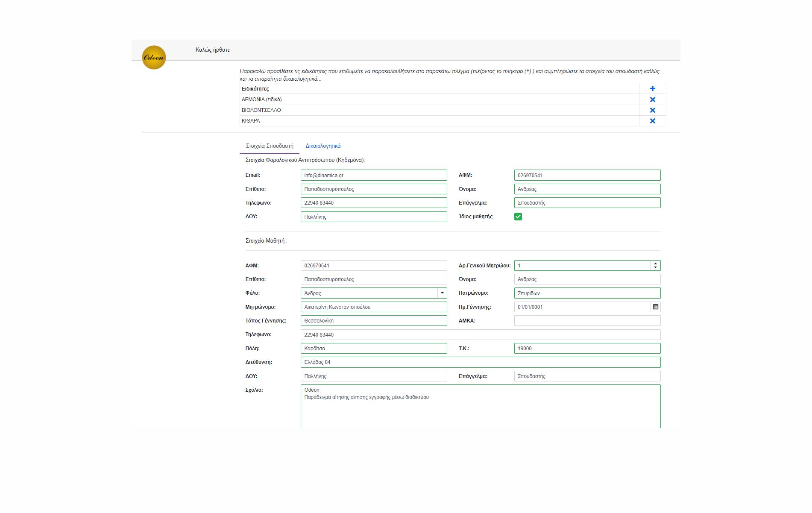812x513 pixels.
Task: Toggle the Ίδιος μαθητής checkbox
Action: pos(518,217)
